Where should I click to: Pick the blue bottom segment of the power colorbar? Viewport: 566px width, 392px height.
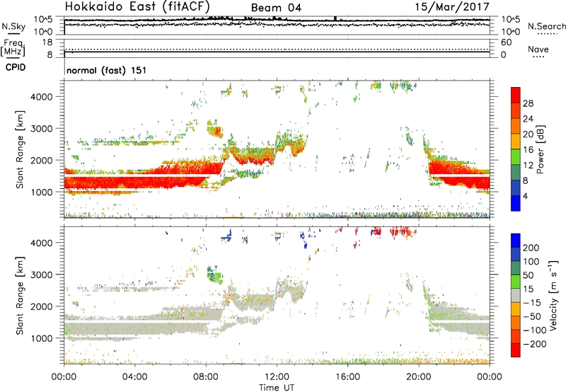[x=516, y=203]
